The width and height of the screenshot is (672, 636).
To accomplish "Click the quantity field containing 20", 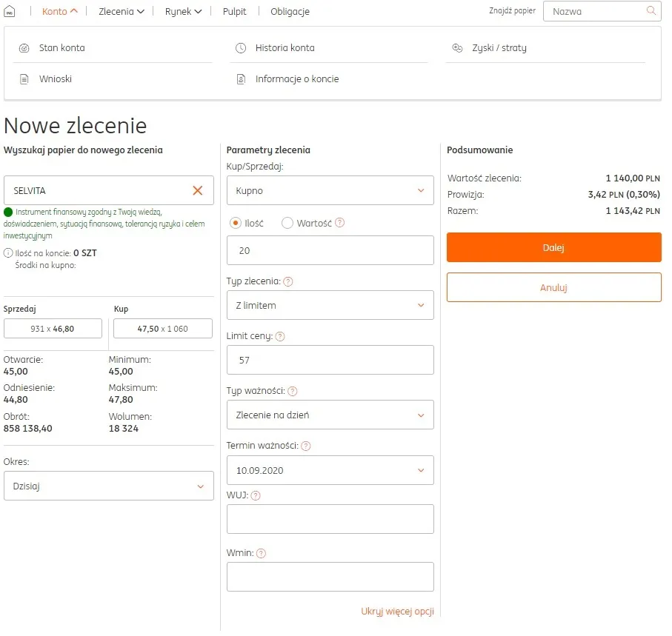I will 330,250.
